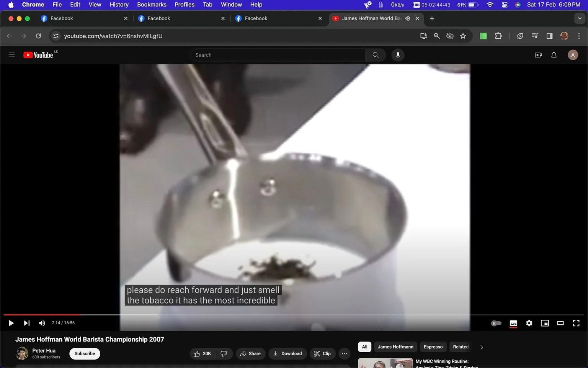
Task: Reload the page
Action: coord(38,36)
